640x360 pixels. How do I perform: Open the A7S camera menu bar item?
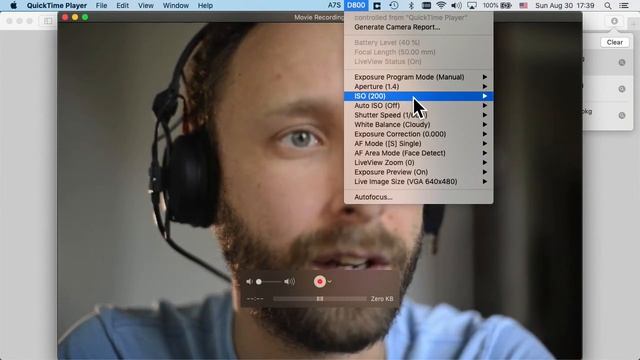pyautogui.click(x=334, y=5)
